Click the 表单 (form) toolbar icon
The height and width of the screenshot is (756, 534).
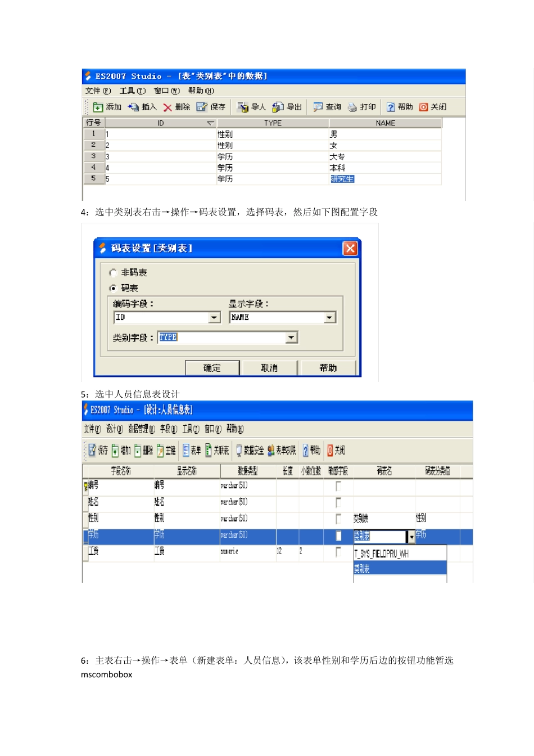(x=186, y=450)
